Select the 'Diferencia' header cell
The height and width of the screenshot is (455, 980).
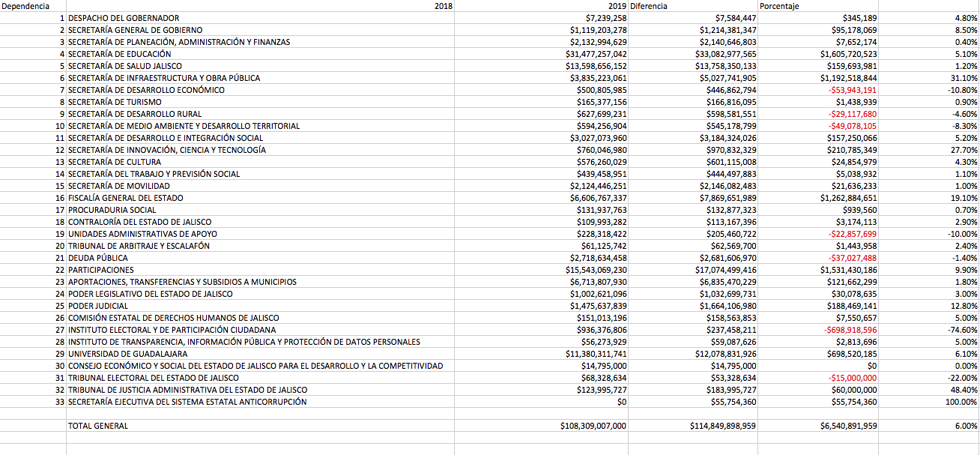(693, 6)
